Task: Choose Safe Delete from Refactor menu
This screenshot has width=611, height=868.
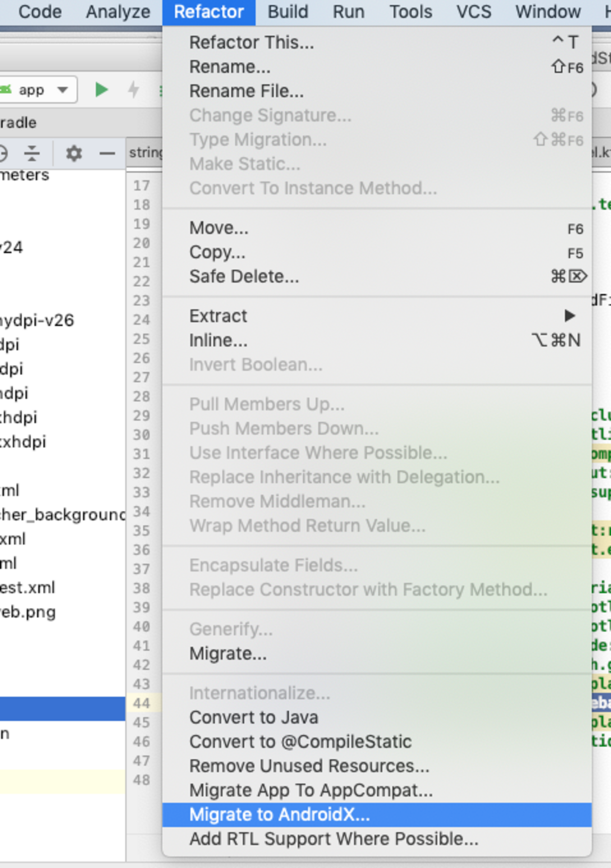Action: click(243, 276)
